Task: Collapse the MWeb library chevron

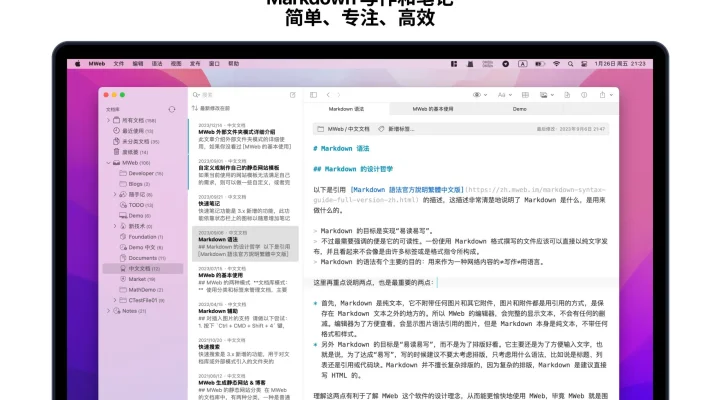Action: 108,163
